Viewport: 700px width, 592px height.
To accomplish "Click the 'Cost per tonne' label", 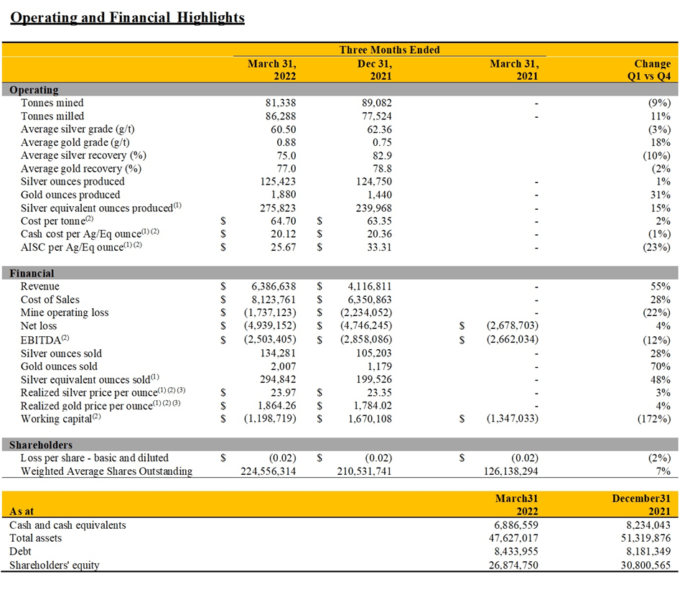I will point(57,221).
